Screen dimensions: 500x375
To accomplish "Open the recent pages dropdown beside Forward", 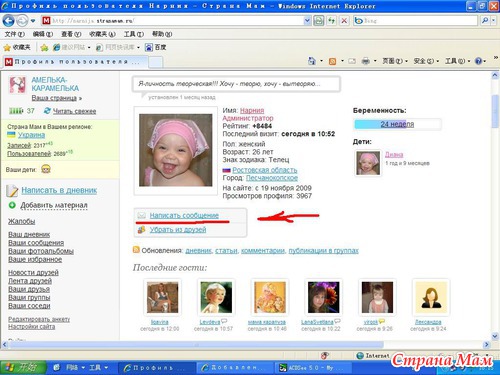I will tap(33, 21).
